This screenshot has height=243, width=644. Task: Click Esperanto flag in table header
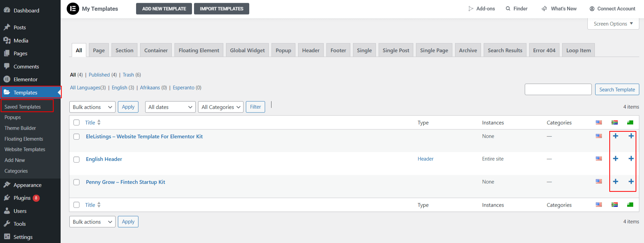[x=630, y=123]
